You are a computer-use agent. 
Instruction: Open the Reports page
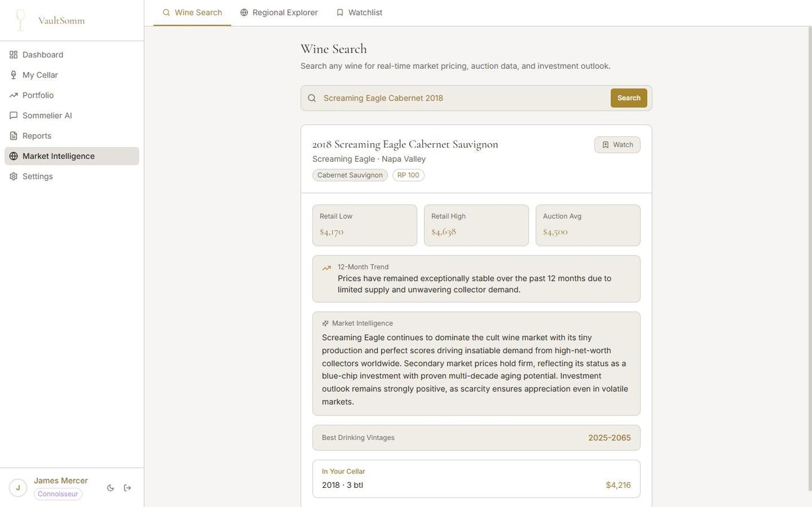coord(72,136)
